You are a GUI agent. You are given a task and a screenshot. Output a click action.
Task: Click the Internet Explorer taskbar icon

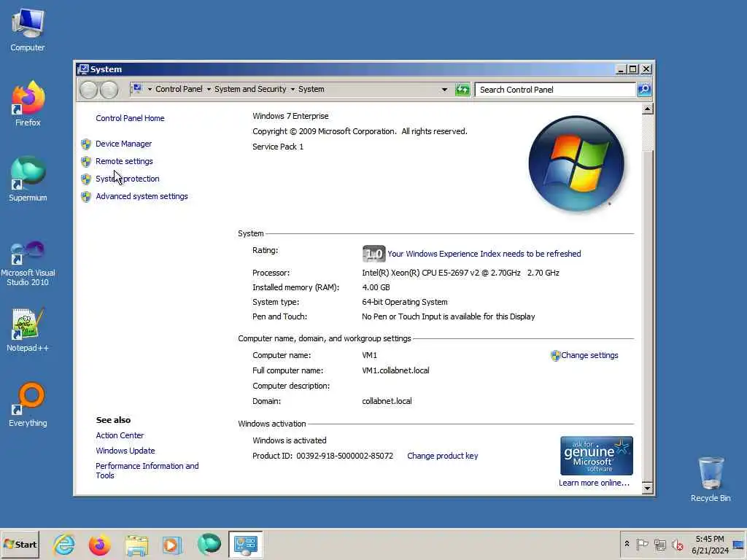point(64,544)
